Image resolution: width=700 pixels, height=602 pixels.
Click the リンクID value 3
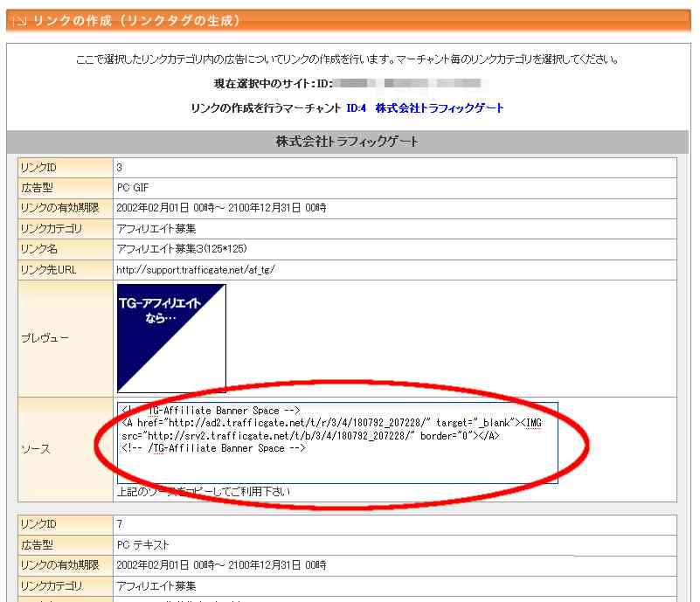coord(119,168)
